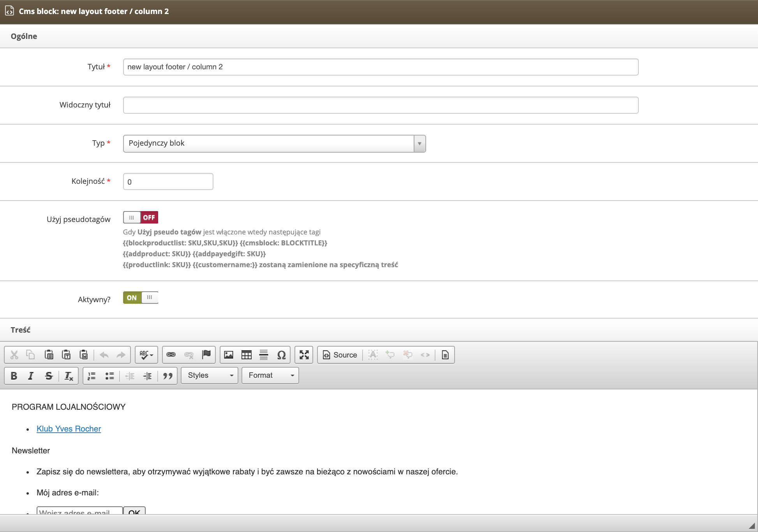Insert a horizontal line via toolbar icon

pos(264,355)
